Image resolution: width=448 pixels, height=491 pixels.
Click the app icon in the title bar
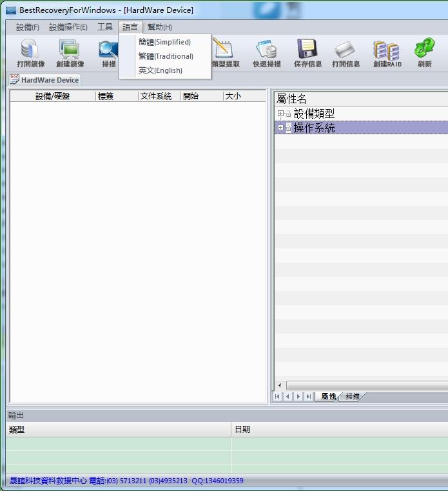pyautogui.click(x=11, y=10)
